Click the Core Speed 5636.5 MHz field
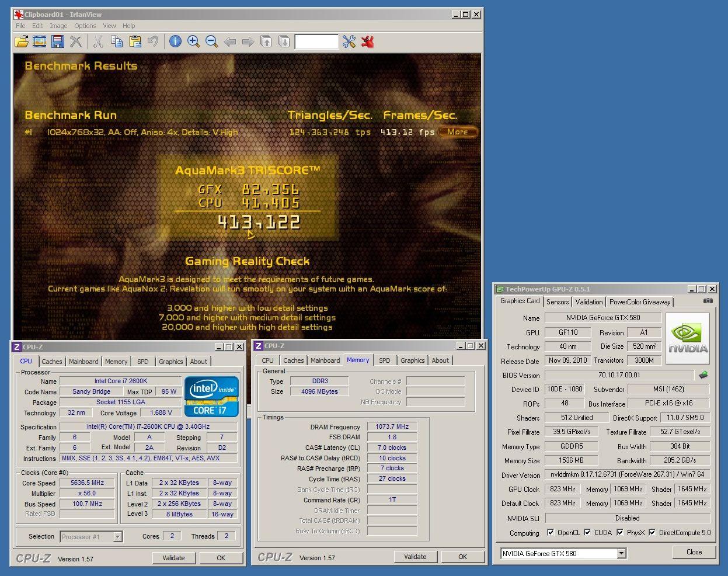The image size is (728, 576). [x=88, y=483]
